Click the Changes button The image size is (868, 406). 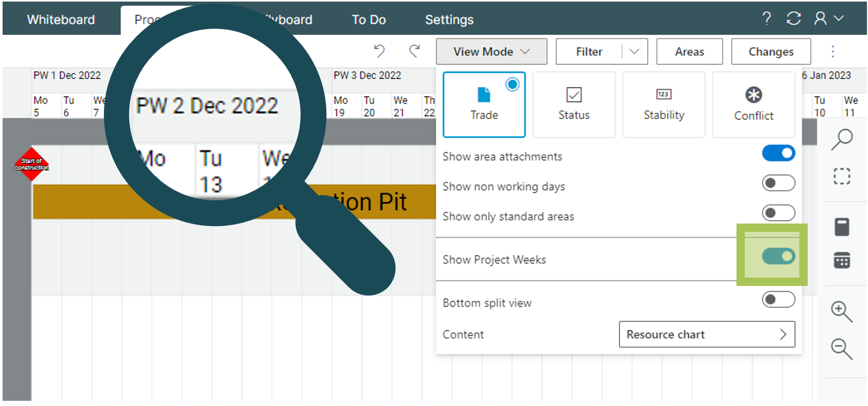(771, 51)
